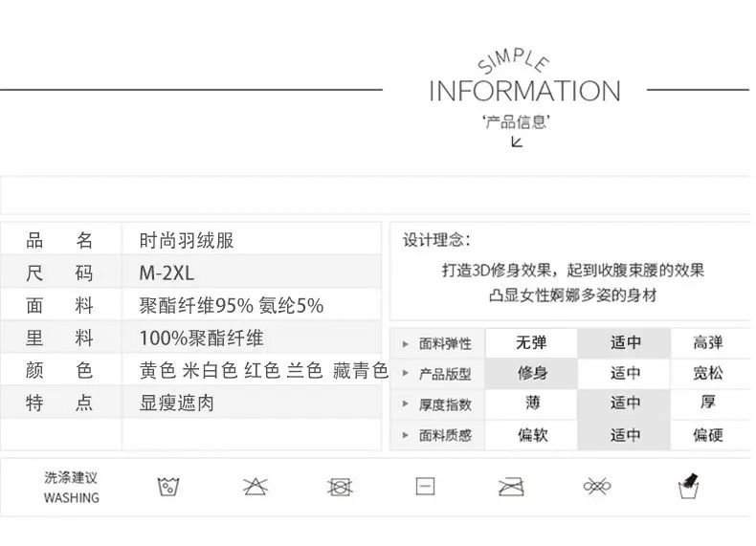Select 厚 thickness option
Image resolution: width=756 pixels, height=546 pixels.
coord(708,403)
